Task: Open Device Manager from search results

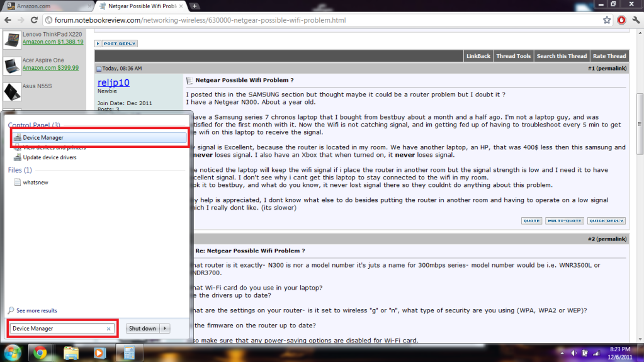Action: pyautogui.click(x=99, y=138)
